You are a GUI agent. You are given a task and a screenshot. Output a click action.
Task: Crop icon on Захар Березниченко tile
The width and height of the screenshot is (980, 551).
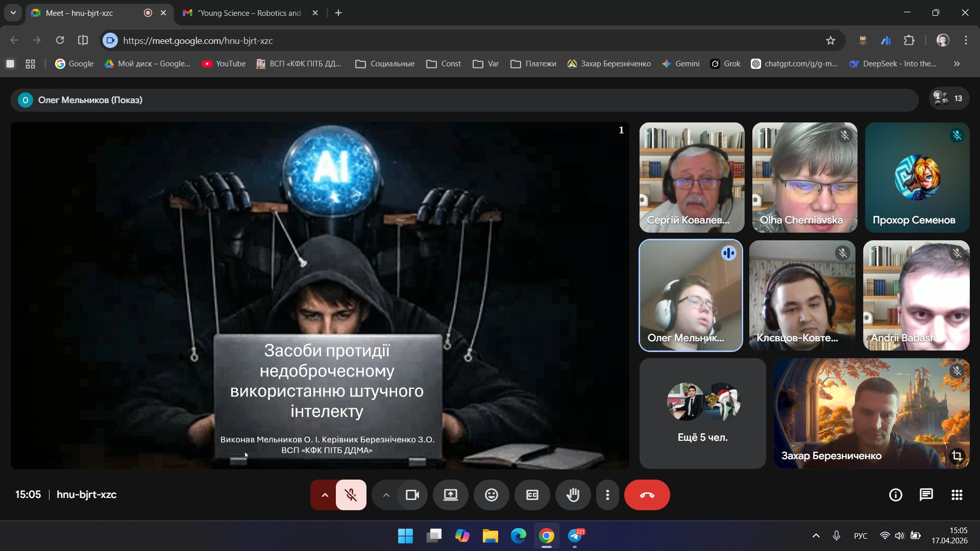pyautogui.click(x=957, y=456)
